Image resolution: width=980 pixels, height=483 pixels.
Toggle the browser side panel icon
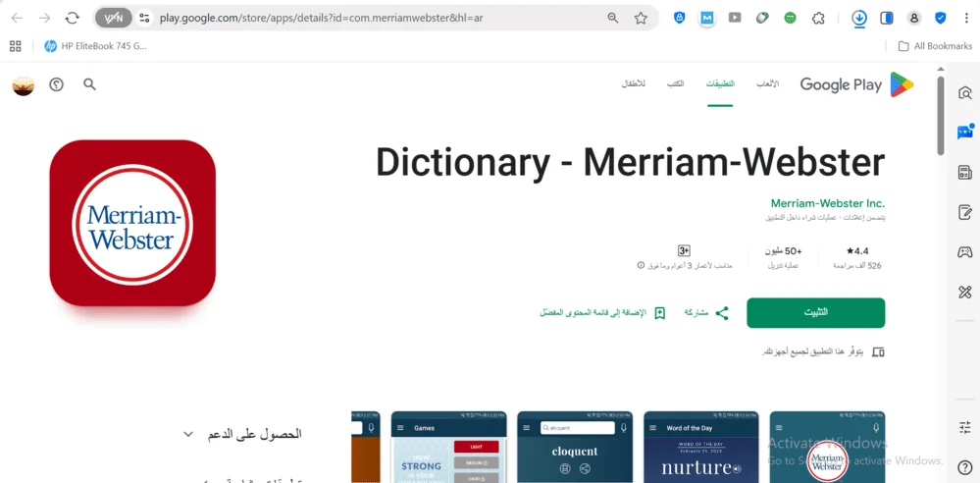[886, 18]
